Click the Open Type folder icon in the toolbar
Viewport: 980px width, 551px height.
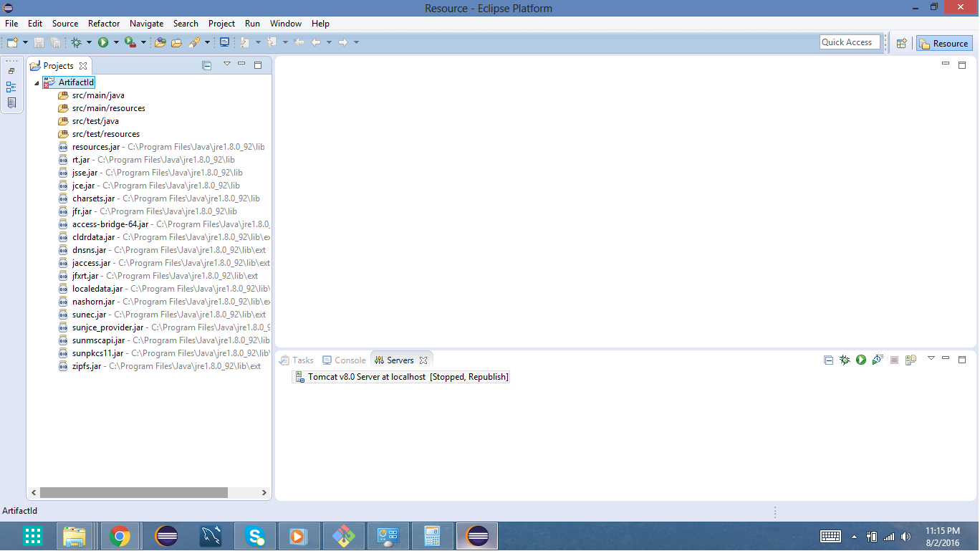(x=160, y=42)
